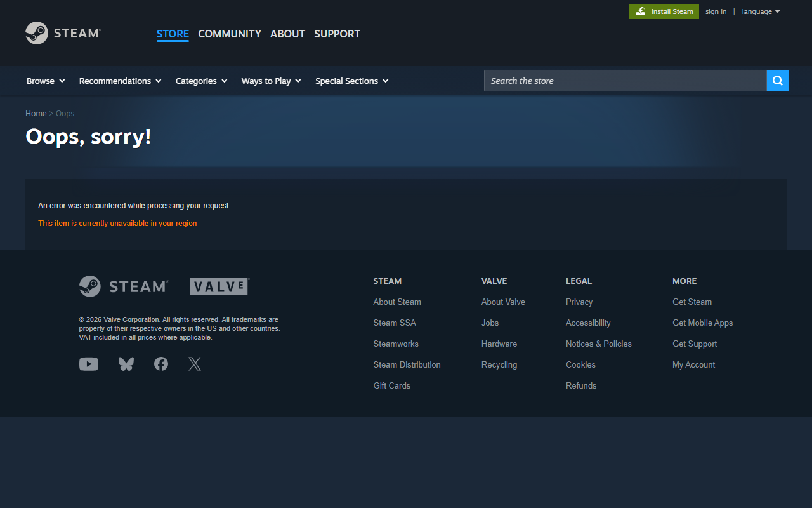812x508 pixels.
Task: Click the MORE footer column heading
Action: (x=684, y=281)
